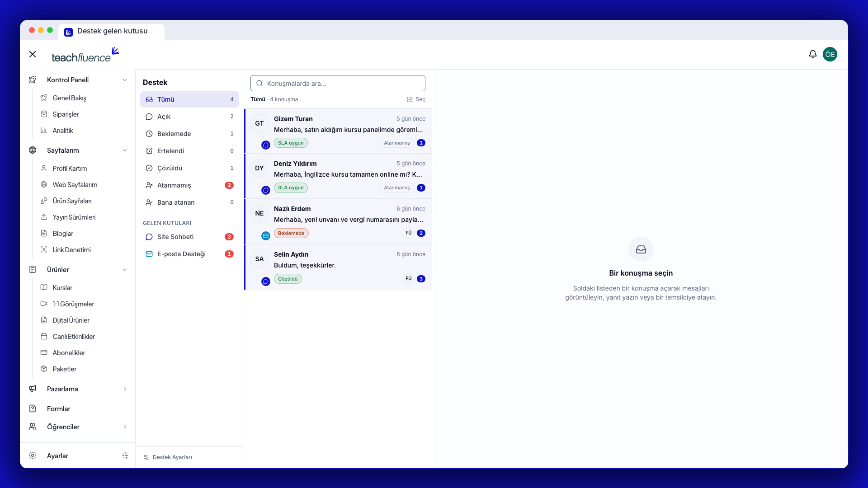The height and width of the screenshot is (488, 868).
Task: Open the Site Sohbeti inbox
Action: [189, 237]
